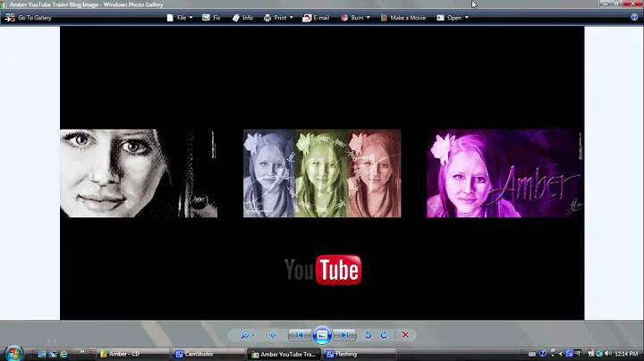
Task: Open the Print menu
Action: point(278,18)
